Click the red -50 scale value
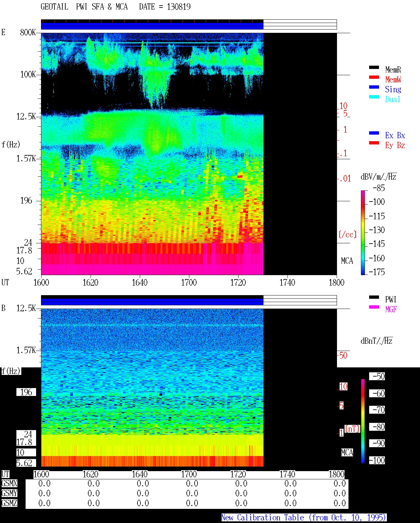 coord(343,355)
